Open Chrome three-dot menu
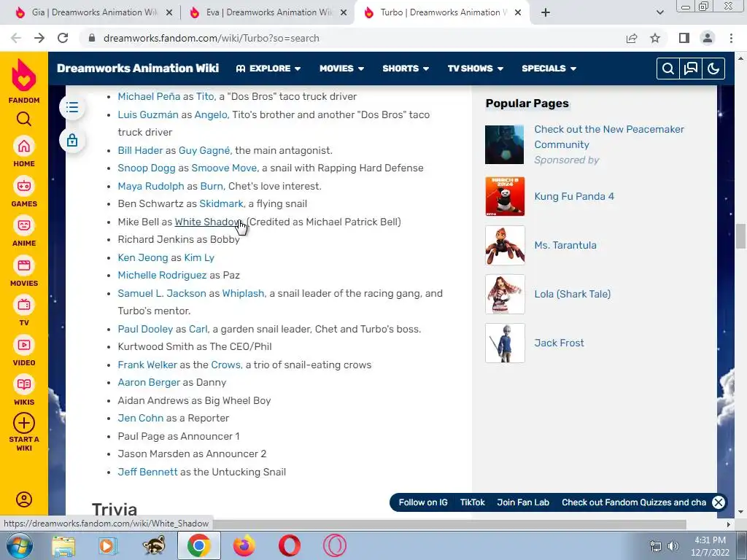747x560 pixels. click(731, 38)
